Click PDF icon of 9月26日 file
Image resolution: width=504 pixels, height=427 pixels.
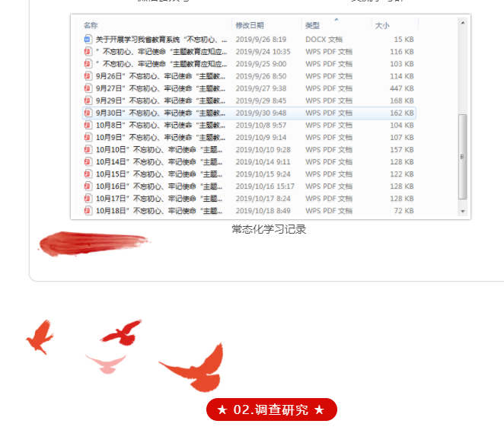pyautogui.click(x=88, y=76)
